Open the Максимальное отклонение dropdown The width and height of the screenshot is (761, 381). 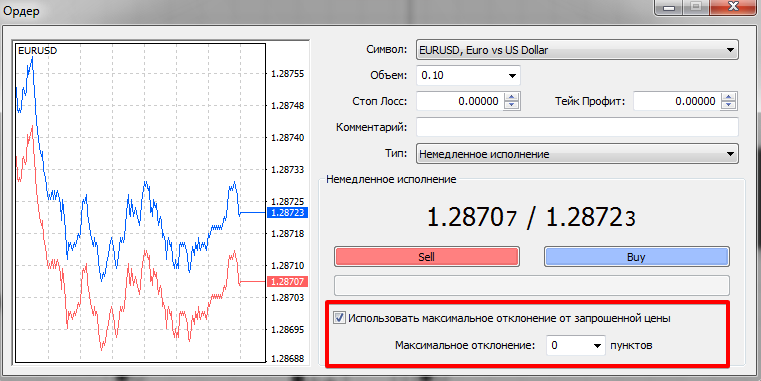point(576,345)
